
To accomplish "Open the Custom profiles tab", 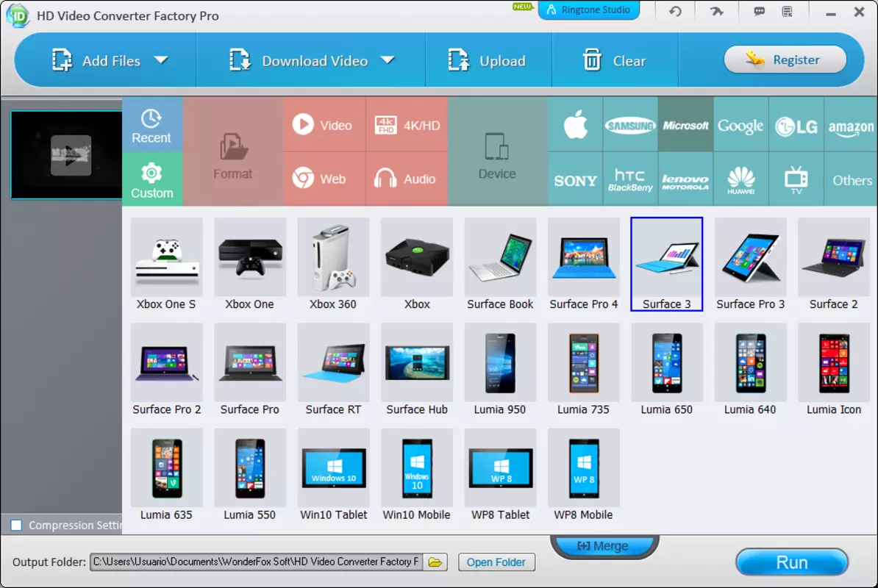I will point(151,179).
